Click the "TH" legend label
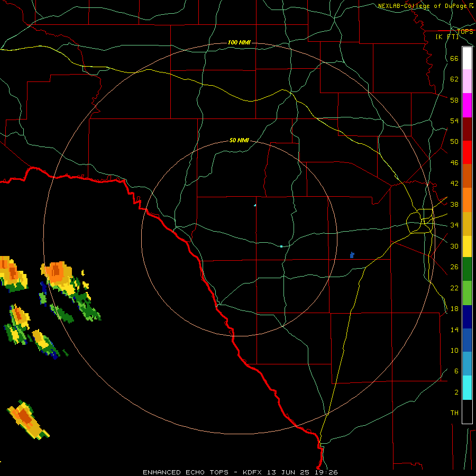476x476 pixels. coord(454,413)
